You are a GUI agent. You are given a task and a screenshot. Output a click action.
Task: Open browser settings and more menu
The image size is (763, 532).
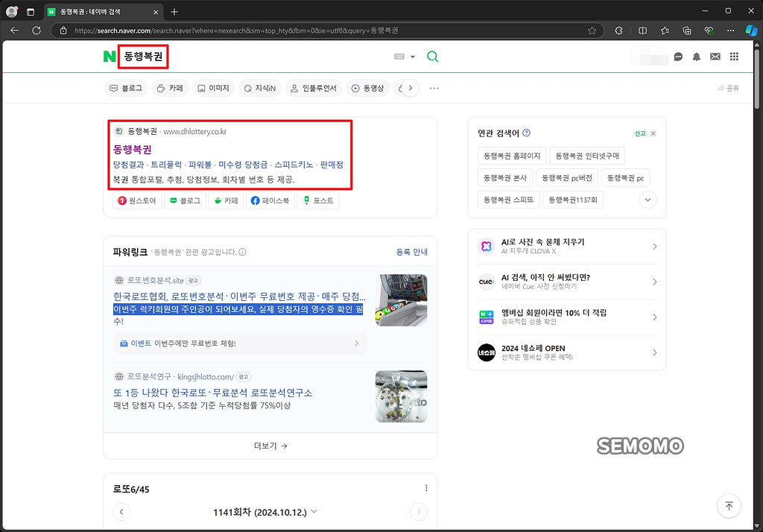pos(730,31)
